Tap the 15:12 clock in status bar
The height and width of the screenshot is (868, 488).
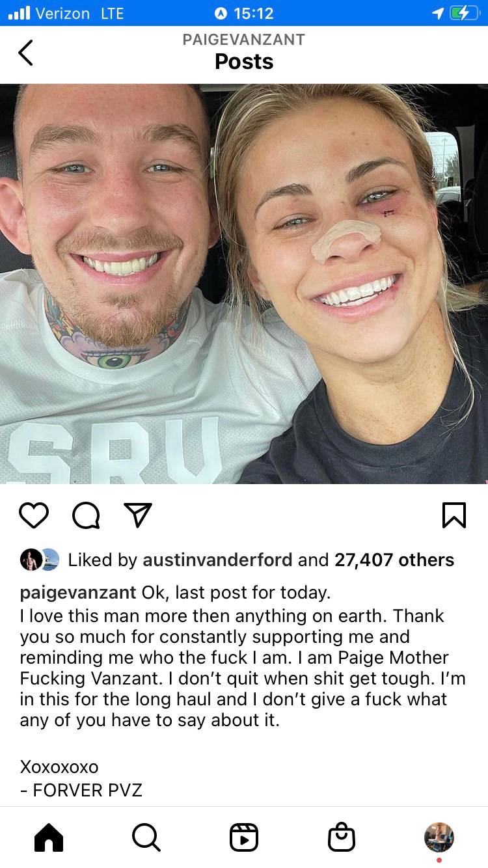pyautogui.click(x=244, y=13)
